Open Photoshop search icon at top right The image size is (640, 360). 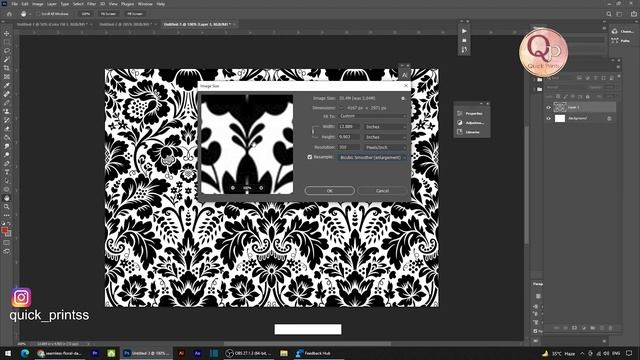pyautogui.click(x=609, y=14)
